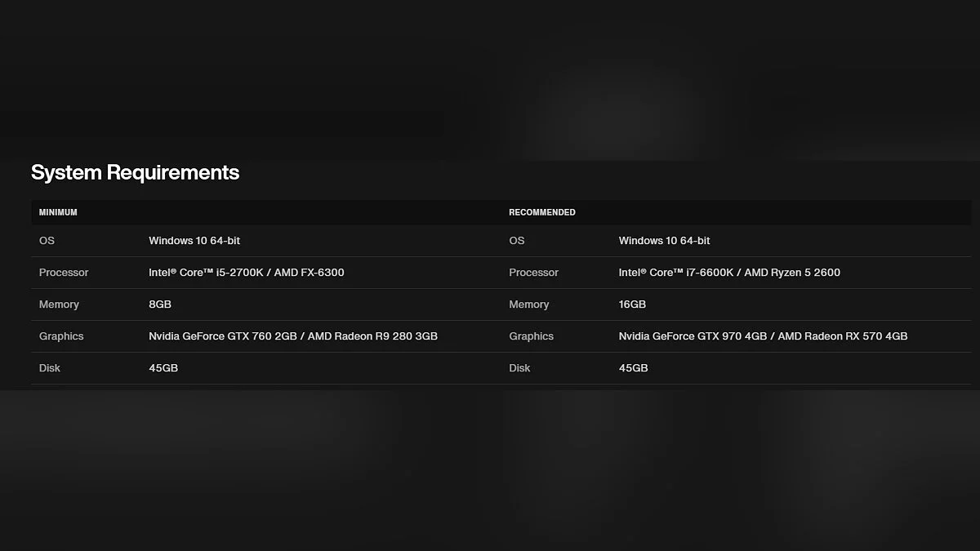Click the 8GB memory value
The height and width of the screenshot is (551, 980).
[x=160, y=304]
